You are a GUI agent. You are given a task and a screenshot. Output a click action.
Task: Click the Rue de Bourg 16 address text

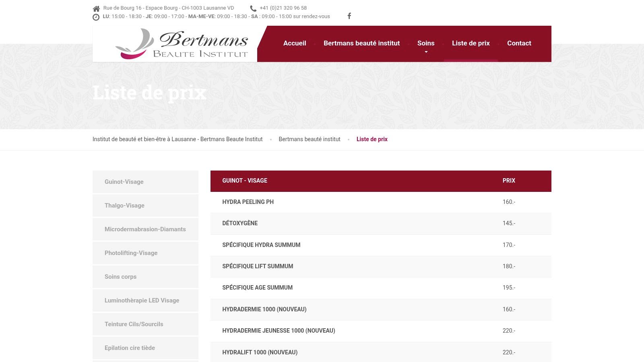click(x=168, y=8)
